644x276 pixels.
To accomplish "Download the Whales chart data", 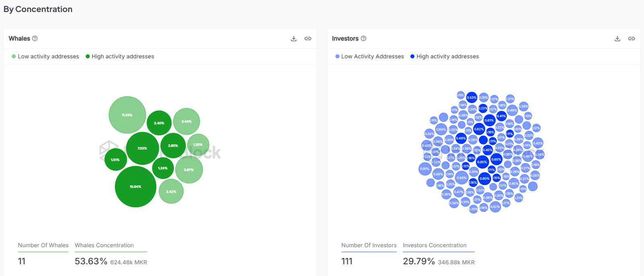I will [294, 39].
